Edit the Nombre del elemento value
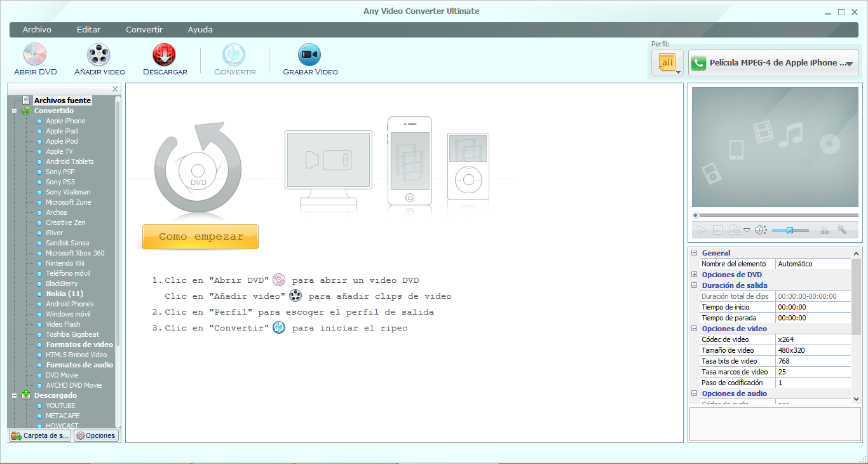 (x=813, y=264)
